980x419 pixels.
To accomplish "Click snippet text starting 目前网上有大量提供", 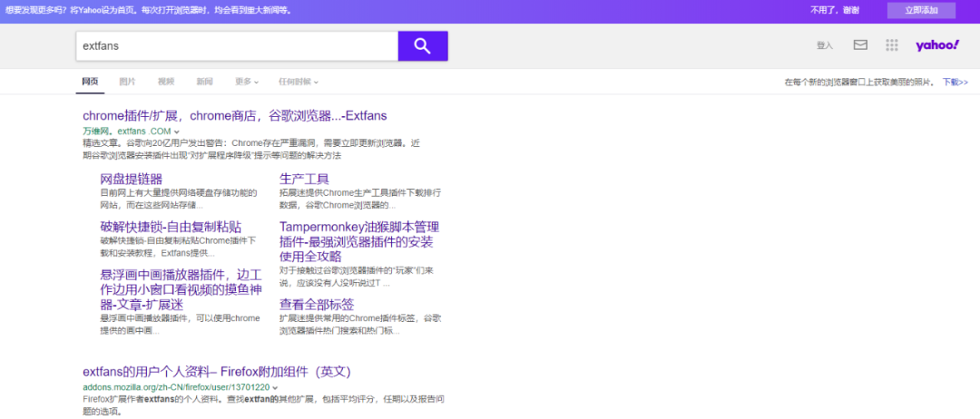I will (179, 199).
